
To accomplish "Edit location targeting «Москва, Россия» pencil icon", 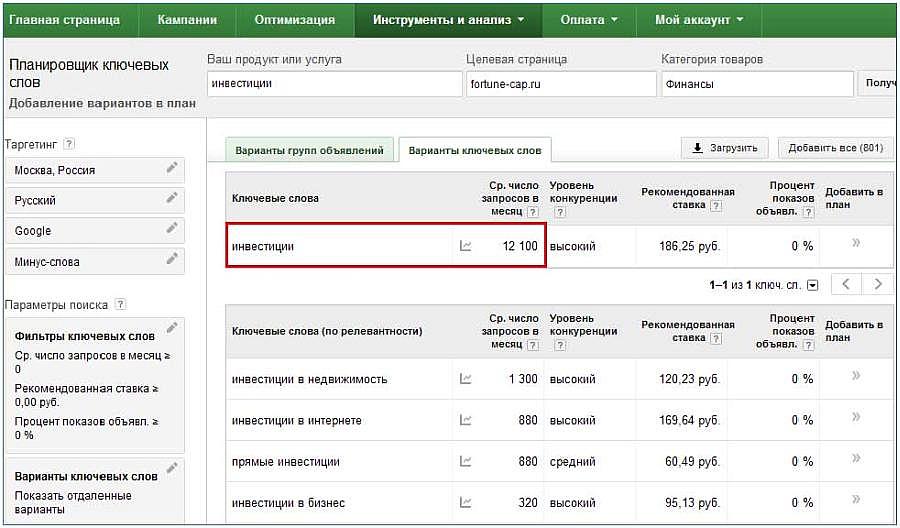I will pyautogui.click(x=172, y=168).
